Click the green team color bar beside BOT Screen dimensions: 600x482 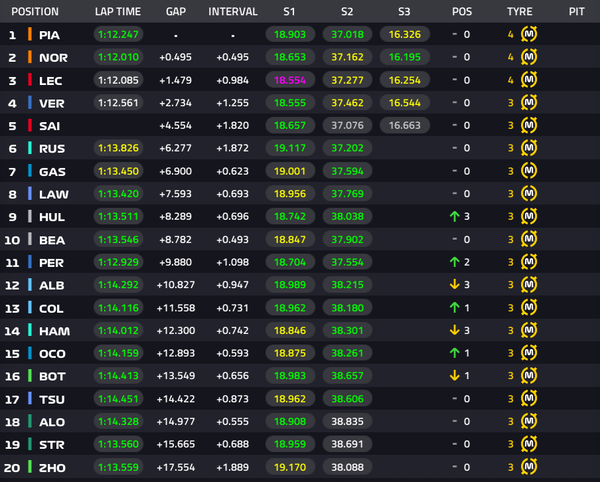(29, 376)
